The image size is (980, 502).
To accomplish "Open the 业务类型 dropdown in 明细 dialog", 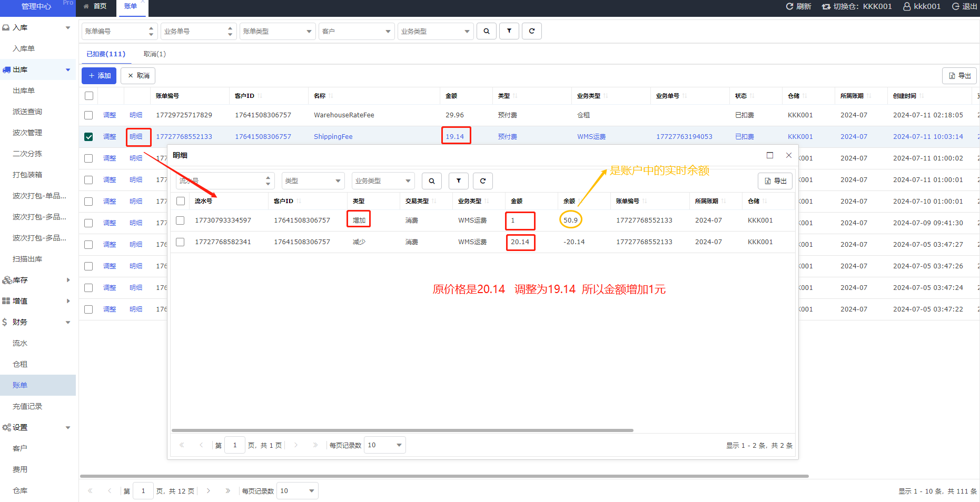I will click(x=383, y=181).
